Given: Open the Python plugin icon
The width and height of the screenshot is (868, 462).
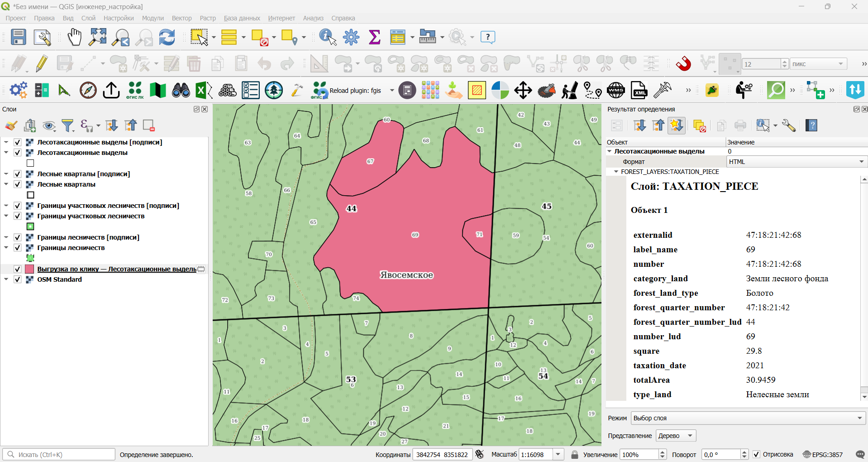Looking at the screenshot, I should 712,91.
